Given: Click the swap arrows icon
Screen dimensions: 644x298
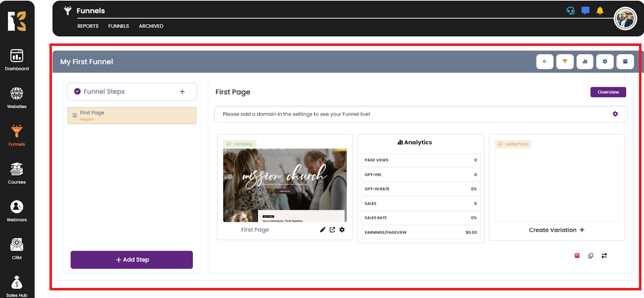Looking at the screenshot, I should point(604,256).
